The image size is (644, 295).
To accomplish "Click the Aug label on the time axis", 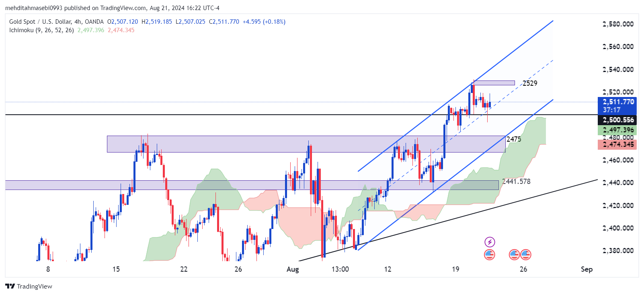I will click(293, 269).
